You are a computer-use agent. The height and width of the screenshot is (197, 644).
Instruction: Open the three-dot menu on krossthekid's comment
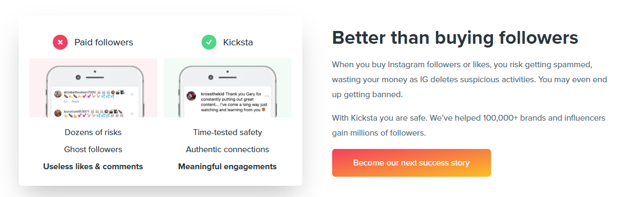[267, 95]
